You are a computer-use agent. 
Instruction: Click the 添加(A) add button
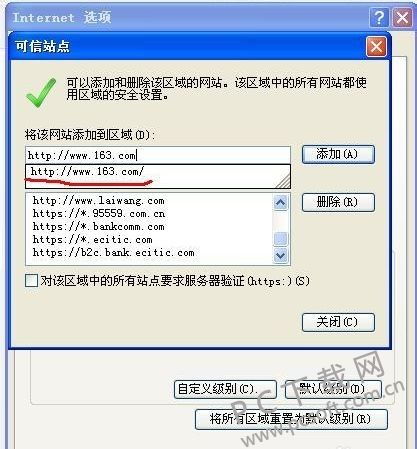click(338, 154)
